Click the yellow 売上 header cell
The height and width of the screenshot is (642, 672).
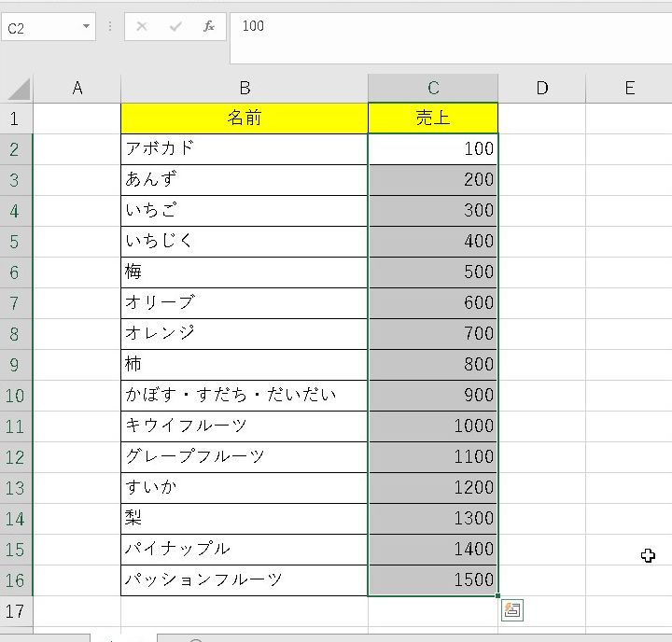point(433,119)
